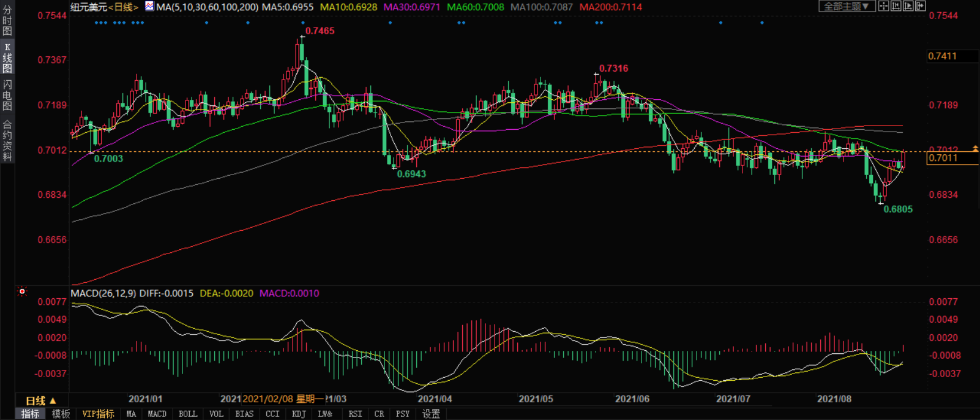Click the crosshair cursor icon at top right
The image size is (980, 420).
tap(883, 6)
